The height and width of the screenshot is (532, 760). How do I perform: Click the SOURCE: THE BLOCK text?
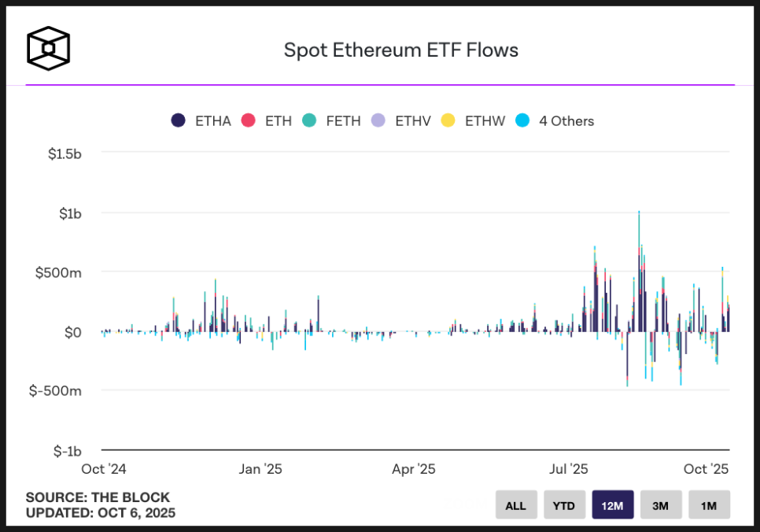pyautogui.click(x=98, y=497)
